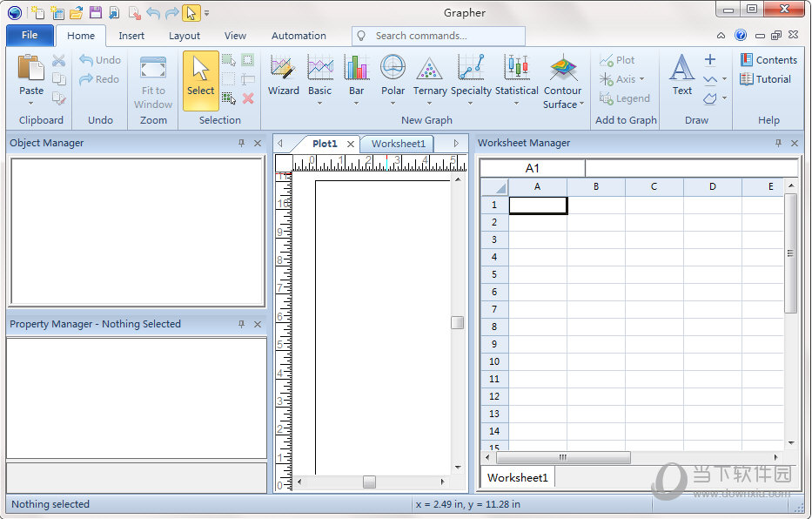Collapse the ribbon with the up chevron
Viewport: 812px width, 519px height.
[721, 36]
